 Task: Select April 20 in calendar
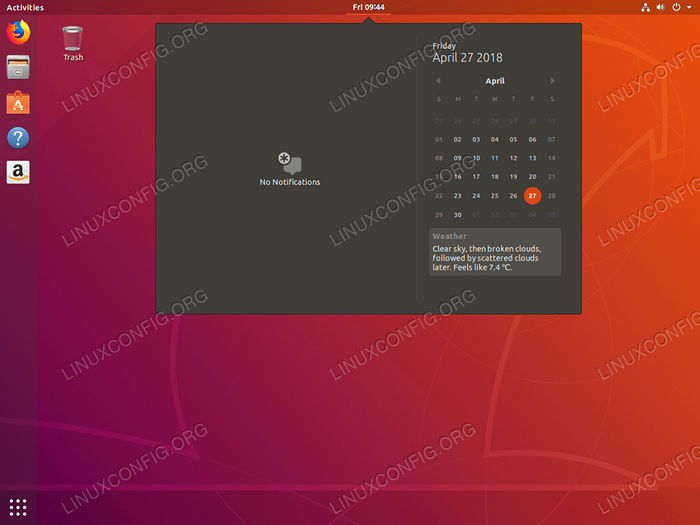point(533,177)
